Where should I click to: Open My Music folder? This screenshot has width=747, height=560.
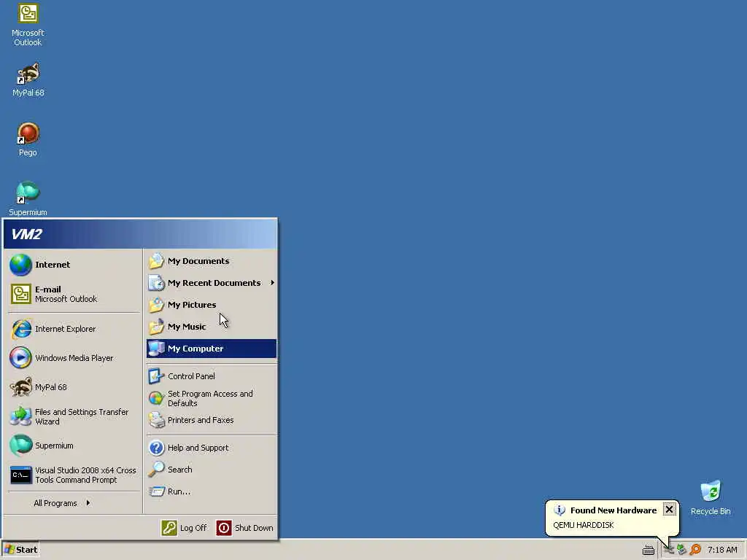click(212, 327)
